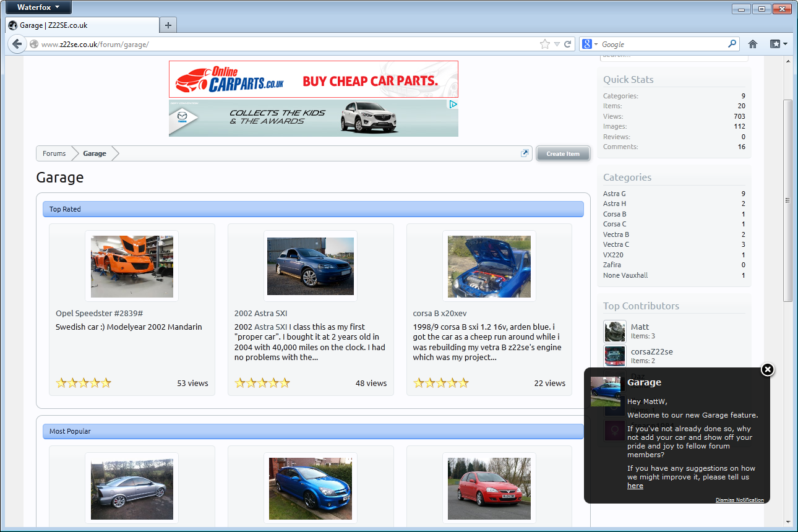Viewport: 798px width, 532px height.
Task: Click the popout icon in breadcrumb bar
Action: point(525,153)
